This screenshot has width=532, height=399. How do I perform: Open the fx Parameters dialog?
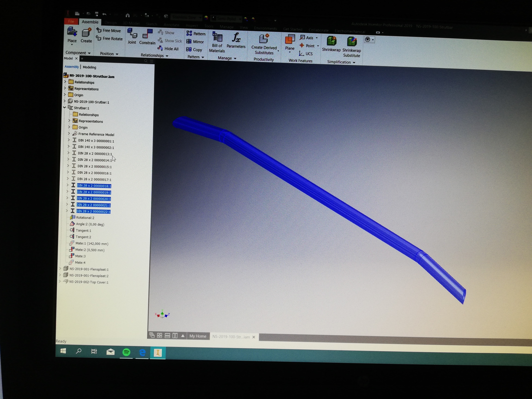[x=236, y=40]
